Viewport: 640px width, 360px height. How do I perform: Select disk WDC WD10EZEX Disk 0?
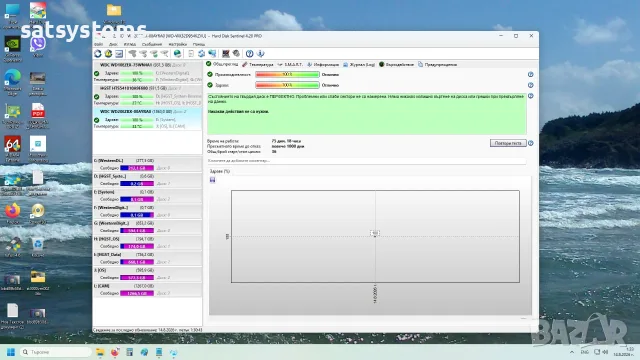coord(147,72)
